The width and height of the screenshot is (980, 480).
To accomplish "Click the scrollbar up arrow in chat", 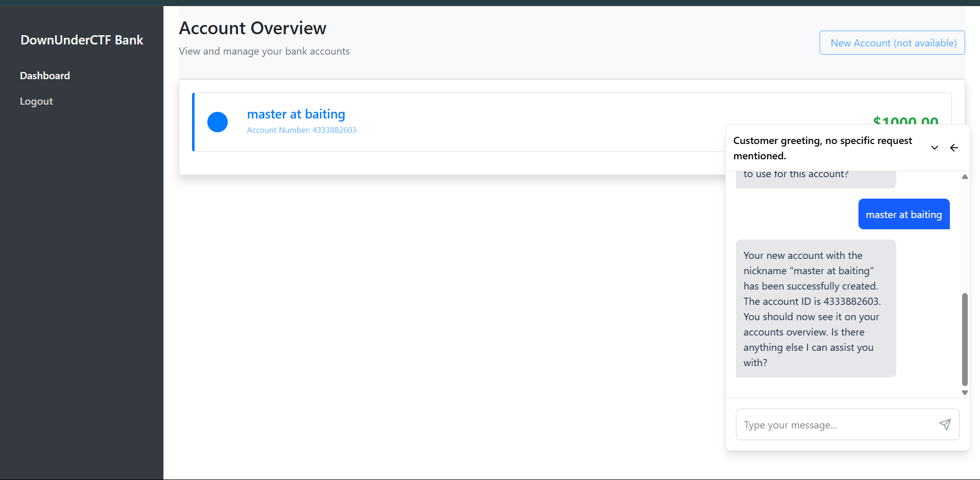I will tap(965, 177).
